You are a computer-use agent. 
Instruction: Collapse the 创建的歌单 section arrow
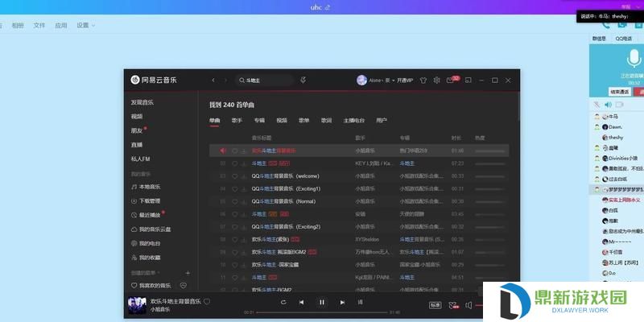coord(159,273)
